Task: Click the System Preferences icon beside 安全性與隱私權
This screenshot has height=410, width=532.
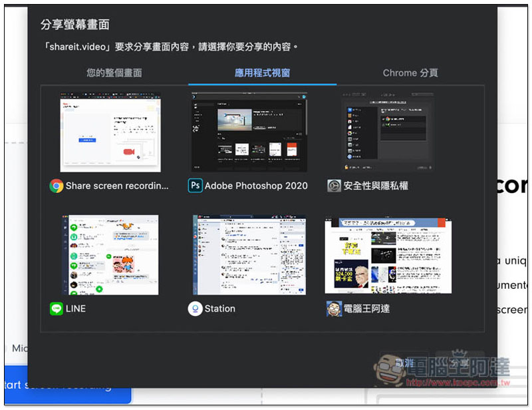Action: coord(334,186)
